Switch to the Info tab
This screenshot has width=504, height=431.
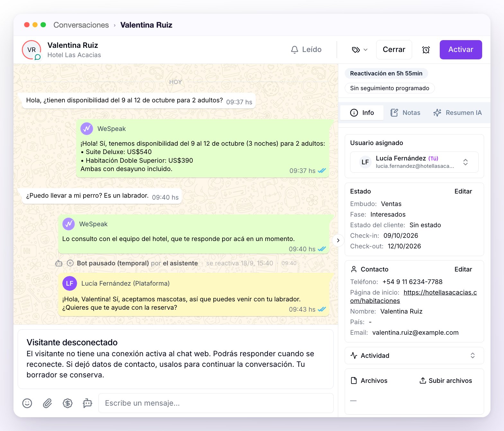pos(362,113)
